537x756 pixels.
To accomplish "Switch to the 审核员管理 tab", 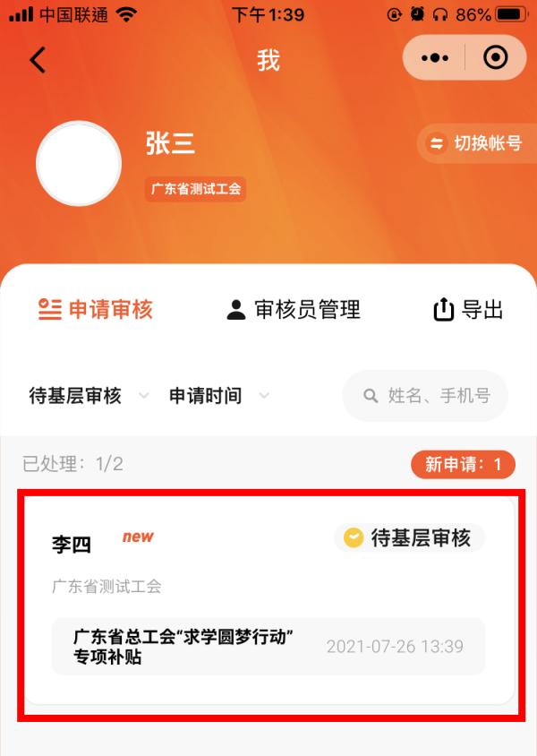I will (x=294, y=310).
